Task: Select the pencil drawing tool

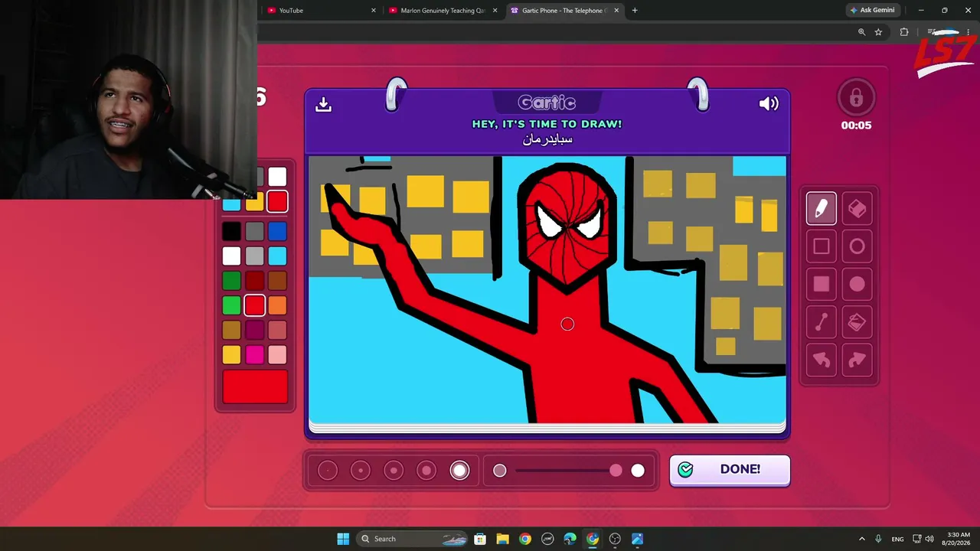Action: tap(822, 209)
